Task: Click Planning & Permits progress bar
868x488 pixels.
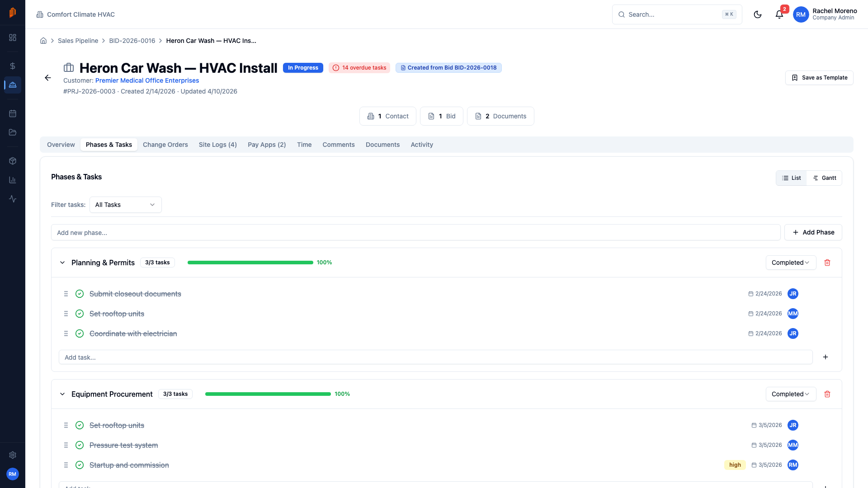Action: tap(250, 263)
